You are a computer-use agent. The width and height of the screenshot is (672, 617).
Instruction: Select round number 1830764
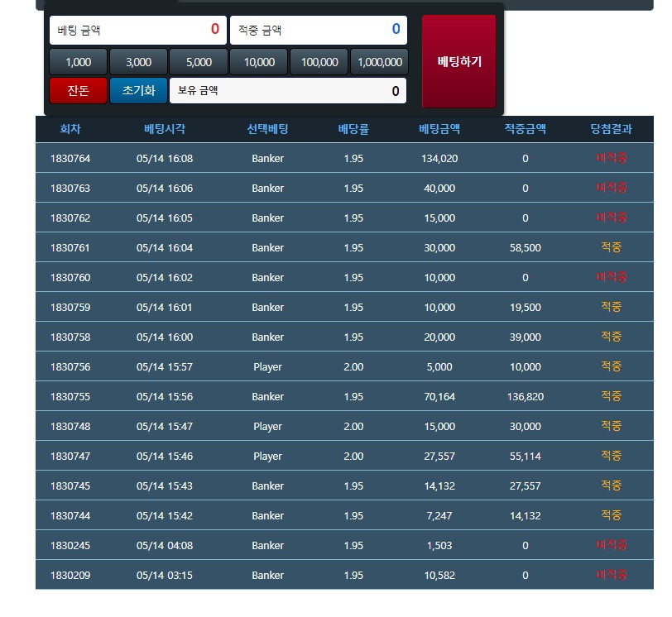click(70, 159)
